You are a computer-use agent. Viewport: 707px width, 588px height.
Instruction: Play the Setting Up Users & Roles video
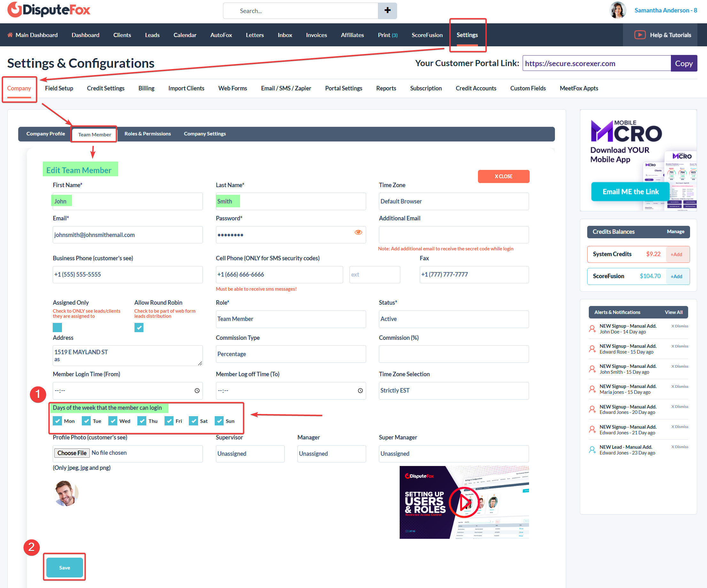coord(465,502)
